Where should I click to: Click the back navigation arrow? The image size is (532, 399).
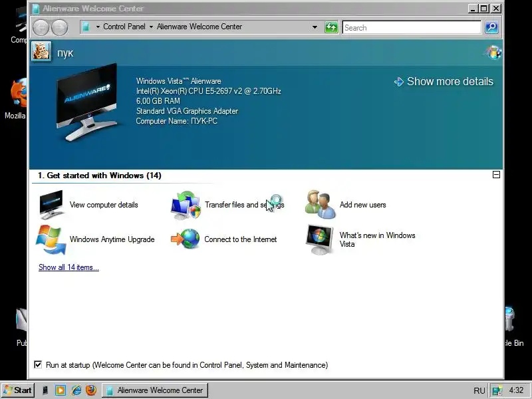click(x=41, y=27)
